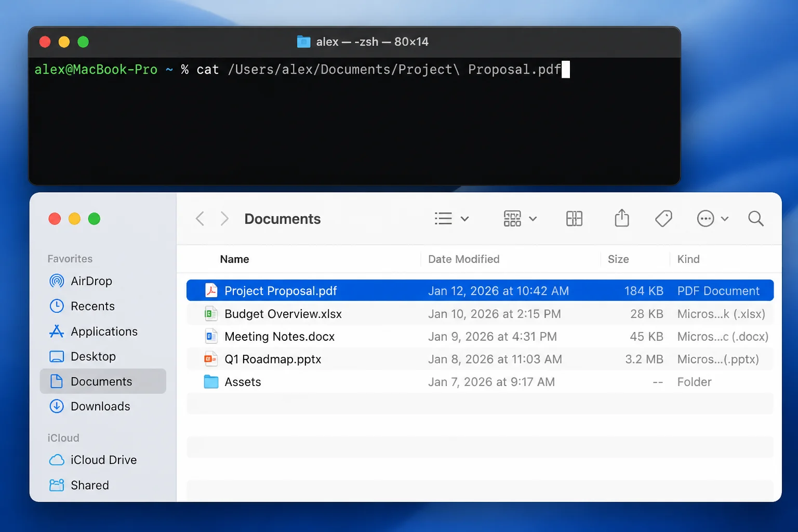Click the 184 KB size value

point(644,291)
